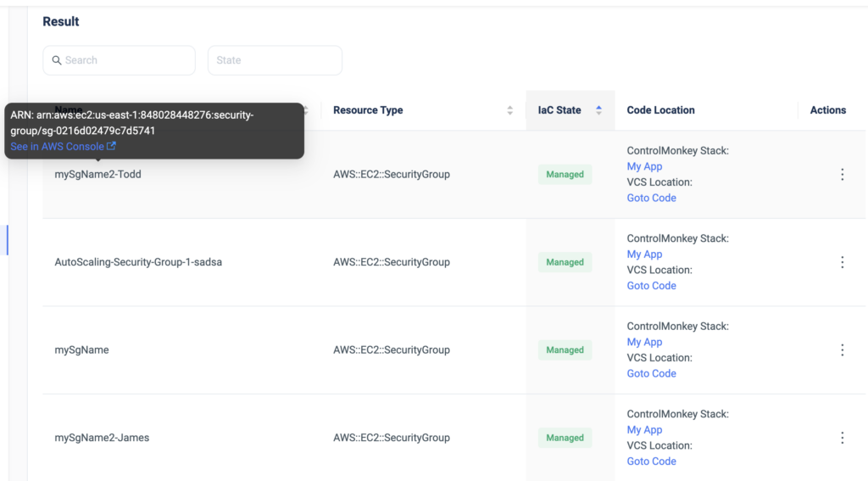Go to code for AutoScaling-Security-Group-1-sadsa
The height and width of the screenshot is (481, 868).
coord(652,286)
